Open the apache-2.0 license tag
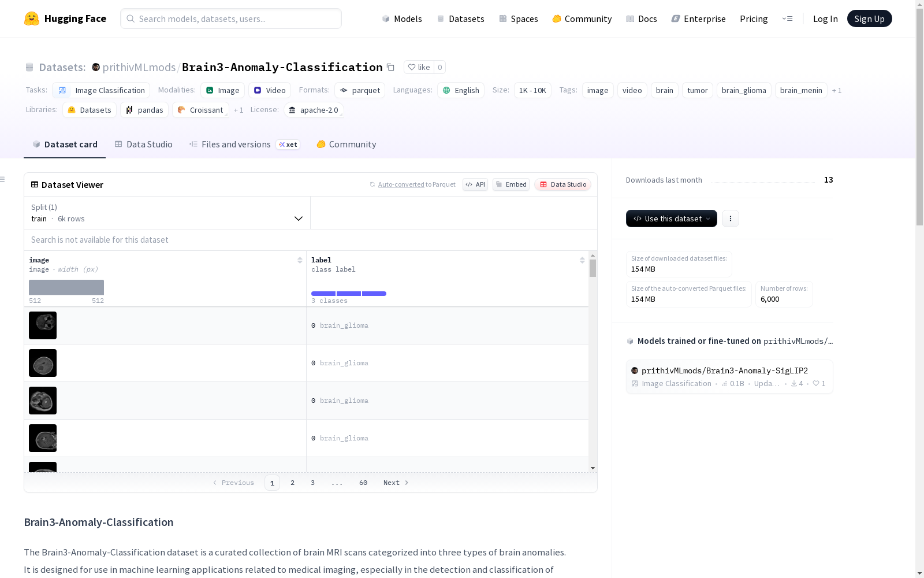The image size is (924, 578). 314,110
